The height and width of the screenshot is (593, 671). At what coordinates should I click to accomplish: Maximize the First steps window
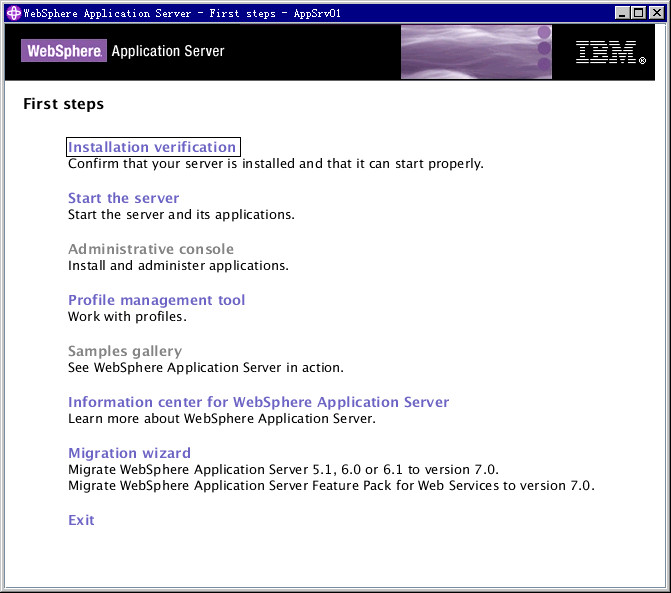point(638,12)
